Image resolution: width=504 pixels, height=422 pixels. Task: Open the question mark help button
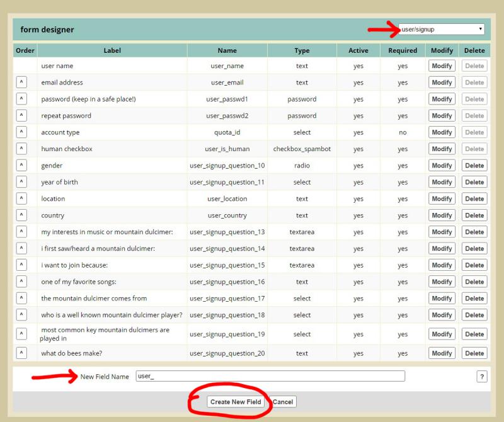point(482,377)
